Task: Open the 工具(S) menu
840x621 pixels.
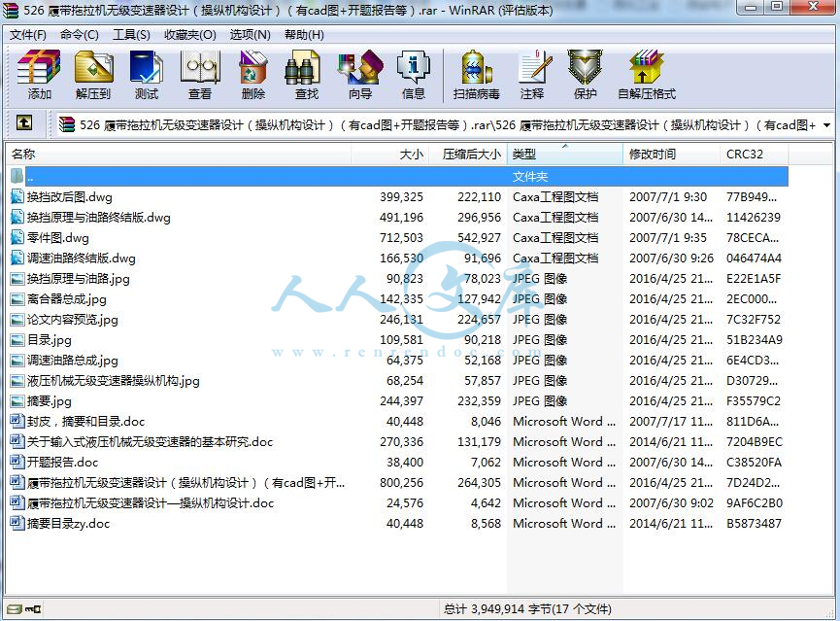Action: 131,35
